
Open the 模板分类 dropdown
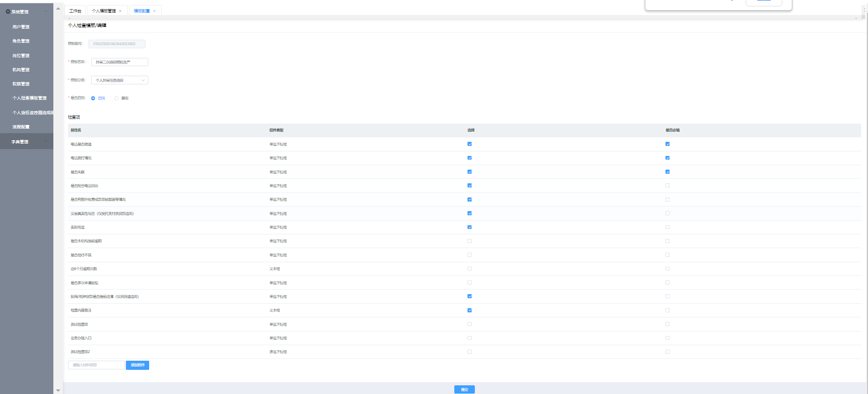pyautogui.click(x=120, y=80)
